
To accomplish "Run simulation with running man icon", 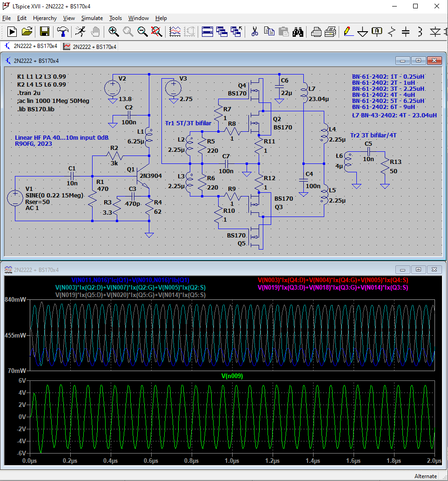I will (x=80, y=32).
